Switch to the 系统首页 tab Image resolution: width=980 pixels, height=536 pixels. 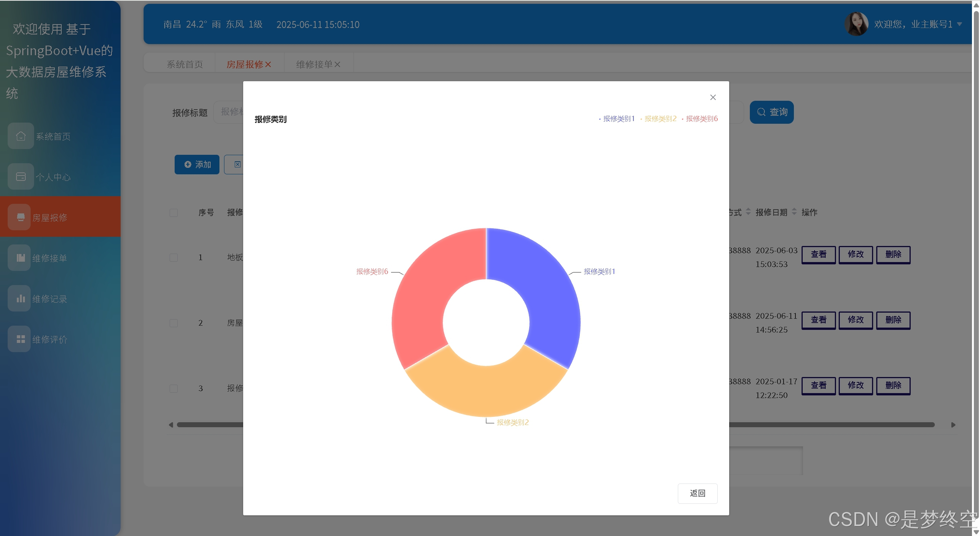point(185,64)
